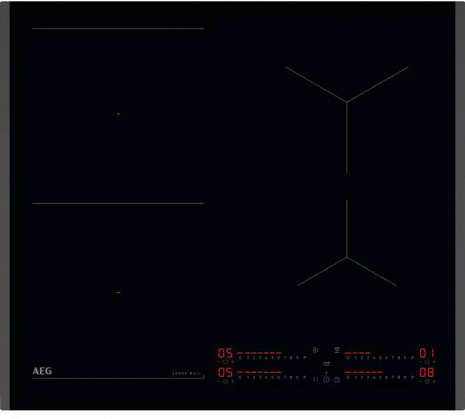Tap minus under the upper 05 display
Screen dimensions: 465x419
coord(219,362)
